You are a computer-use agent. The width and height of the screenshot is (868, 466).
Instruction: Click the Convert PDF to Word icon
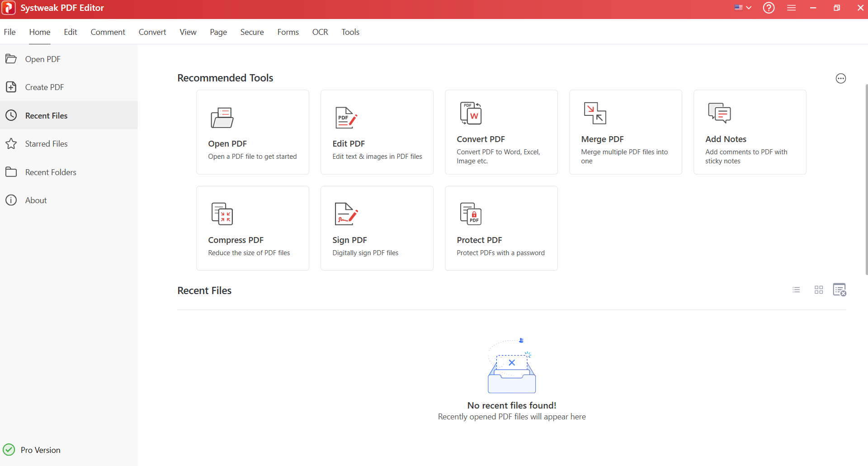(471, 113)
